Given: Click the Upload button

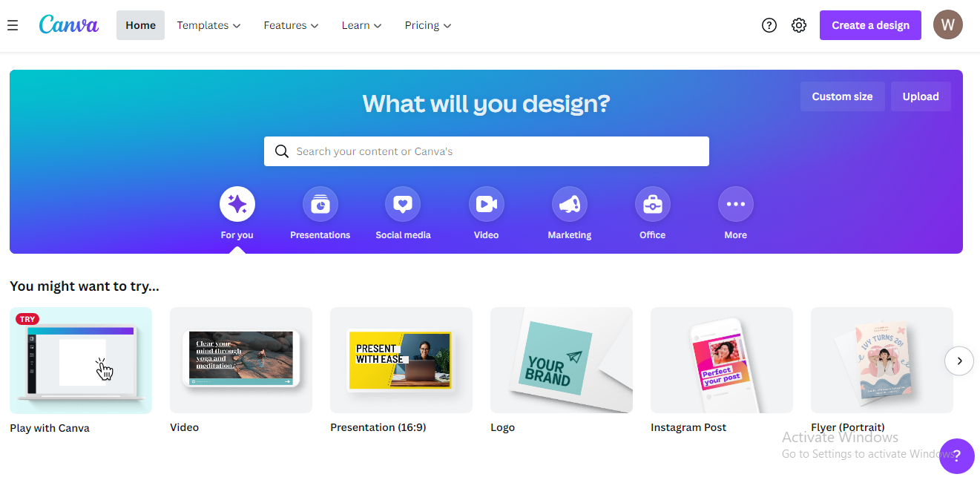Looking at the screenshot, I should point(921,96).
